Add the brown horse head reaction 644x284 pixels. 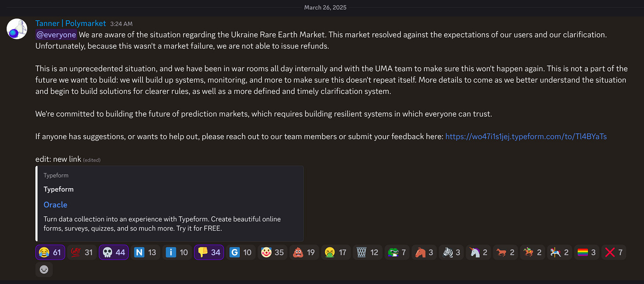point(424,252)
